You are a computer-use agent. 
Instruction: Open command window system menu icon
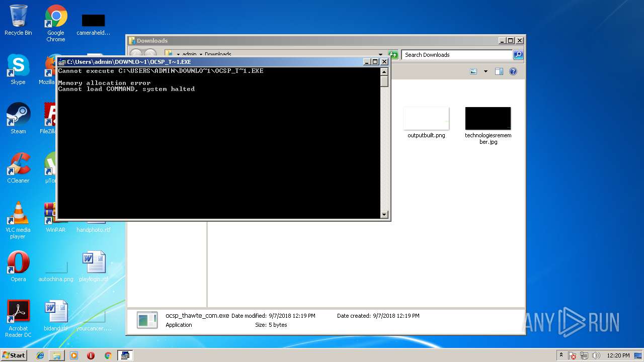62,62
